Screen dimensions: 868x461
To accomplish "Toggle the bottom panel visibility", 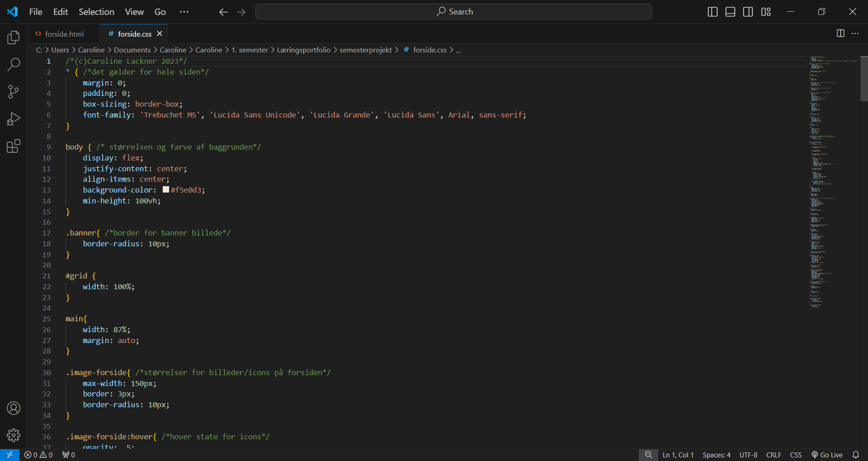I will [x=730, y=12].
